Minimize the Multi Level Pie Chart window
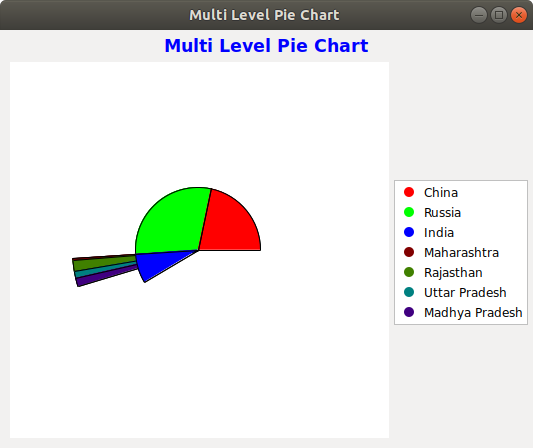 click(479, 15)
